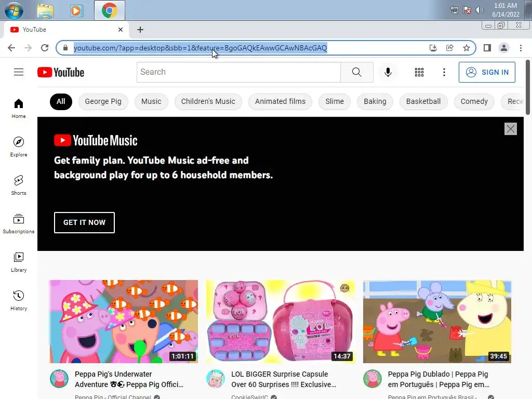
Task: Open the media player taskbar icon
Action: pyautogui.click(x=77, y=11)
